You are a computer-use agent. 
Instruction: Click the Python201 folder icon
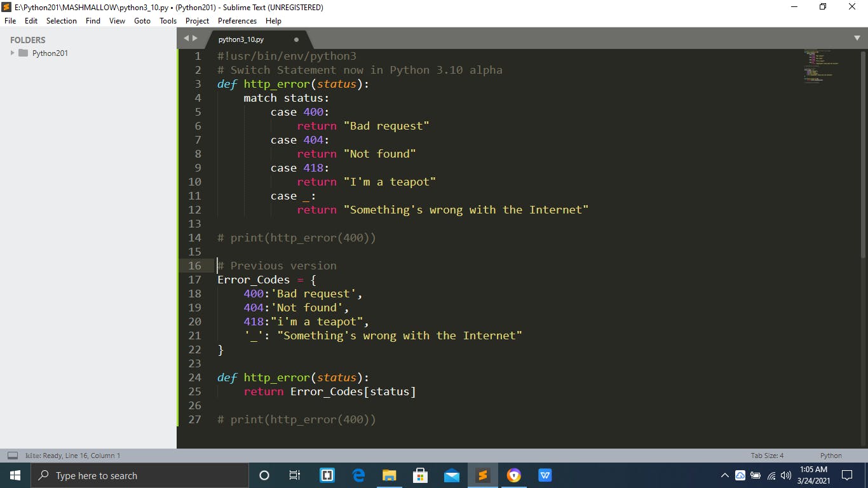tap(23, 53)
